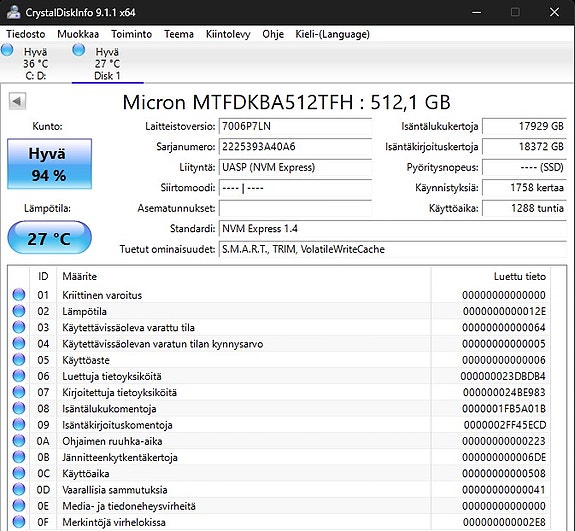Open the Toiminto menu
This screenshot has height=531, width=575.
coord(131,34)
